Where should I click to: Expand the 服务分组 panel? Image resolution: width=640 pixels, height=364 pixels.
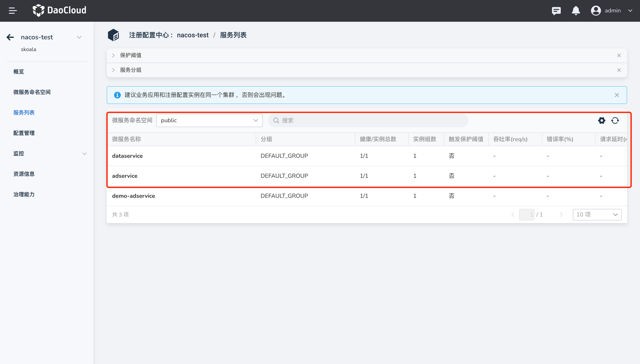(113, 70)
